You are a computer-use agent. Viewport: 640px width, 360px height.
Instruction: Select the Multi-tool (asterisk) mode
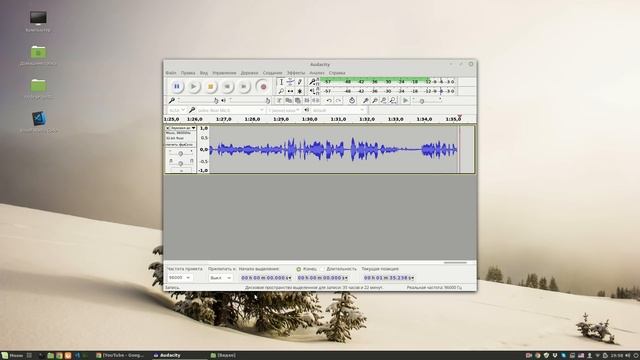point(300,91)
